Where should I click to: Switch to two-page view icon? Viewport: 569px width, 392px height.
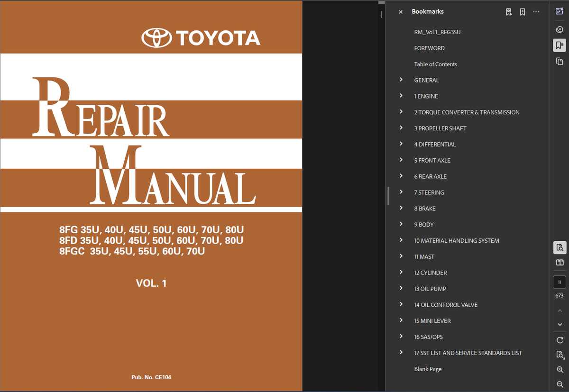[x=560, y=263]
